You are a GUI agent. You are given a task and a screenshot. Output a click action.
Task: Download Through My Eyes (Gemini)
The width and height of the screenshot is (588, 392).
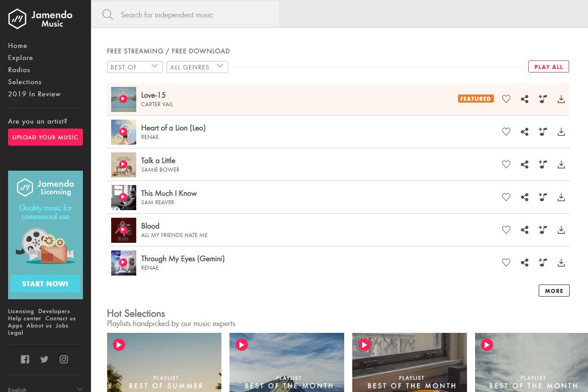click(561, 263)
